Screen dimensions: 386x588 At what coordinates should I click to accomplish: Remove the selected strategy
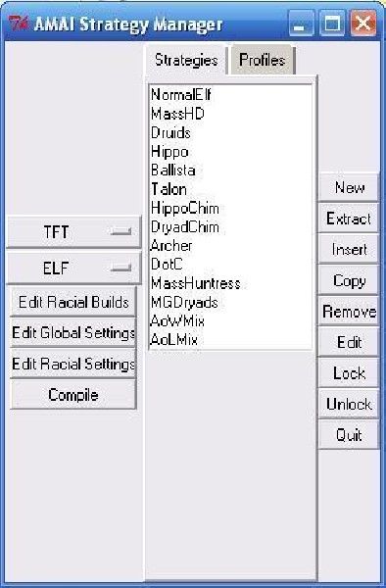pos(349,312)
